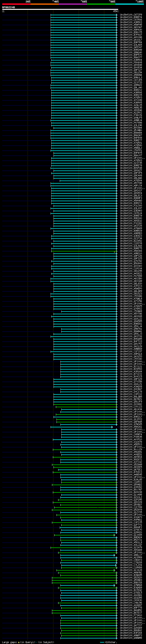The height and width of the screenshot is (644, 146).
Task: Select label UniRef100_Q7XS58
Action: pos(131,382)
